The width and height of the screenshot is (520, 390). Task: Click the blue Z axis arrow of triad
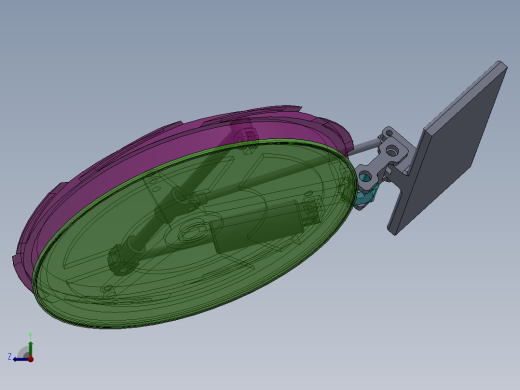[20, 359]
